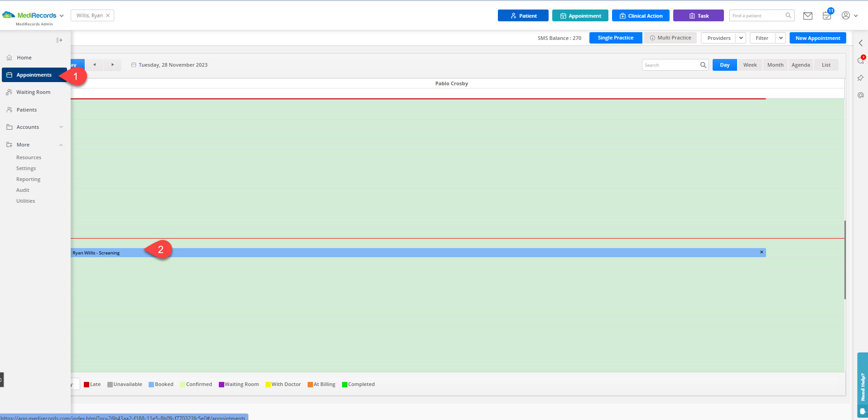The image size is (868, 420).
Task: Click the Confirmed light green legend swatch
Action: (183, 385)
